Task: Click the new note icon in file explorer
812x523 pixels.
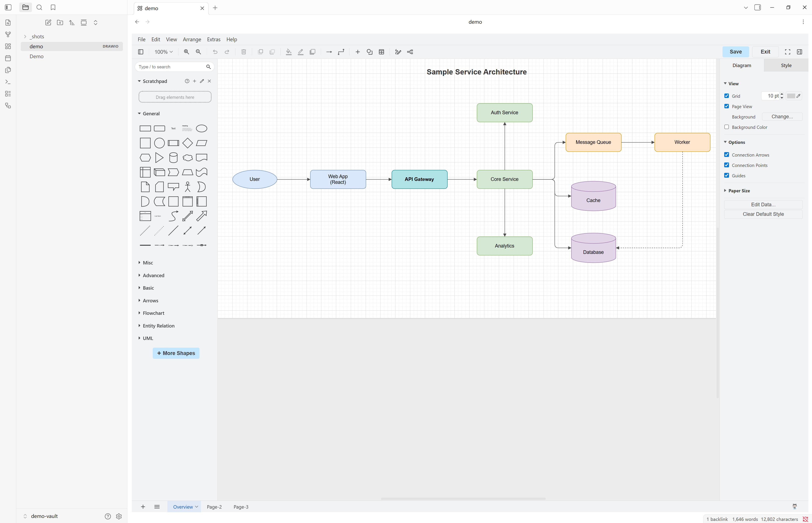Action: (48, 22)
